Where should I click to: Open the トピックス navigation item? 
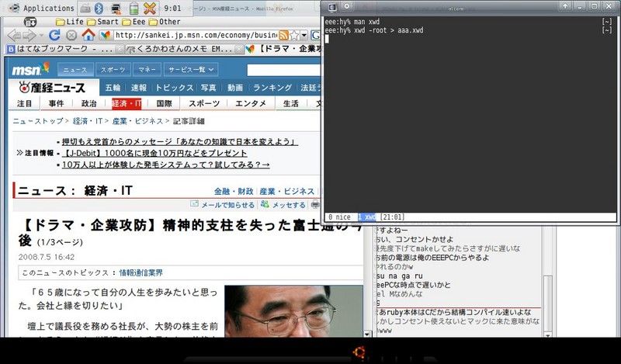(174, 88)
